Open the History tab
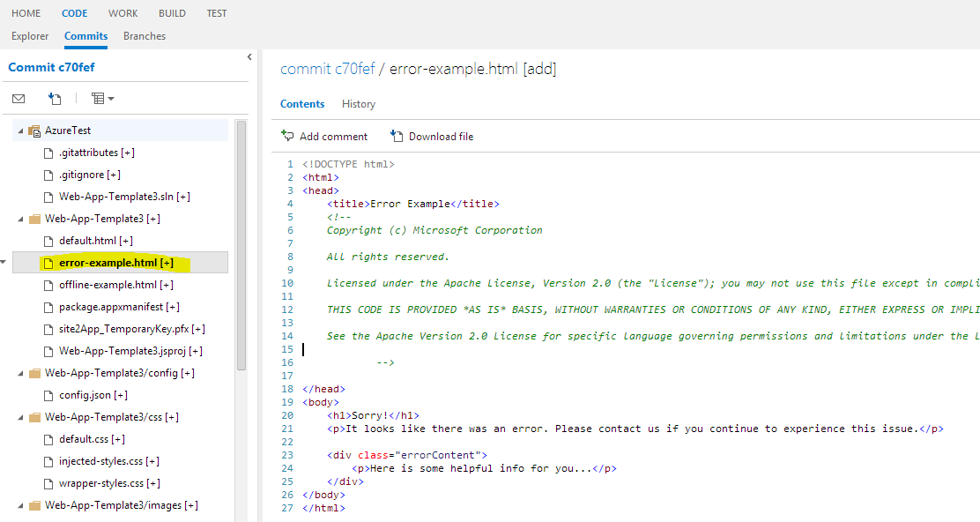 [358, 104]
